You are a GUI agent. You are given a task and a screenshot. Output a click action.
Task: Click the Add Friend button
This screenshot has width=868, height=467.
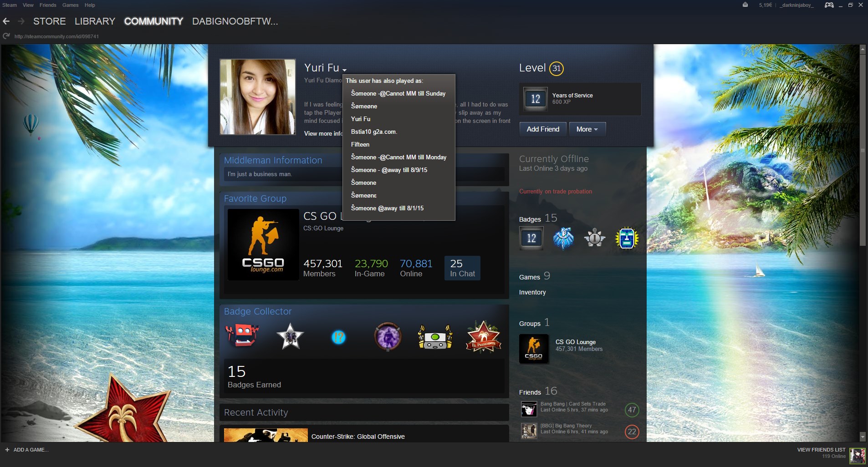[x=543, y=129]
